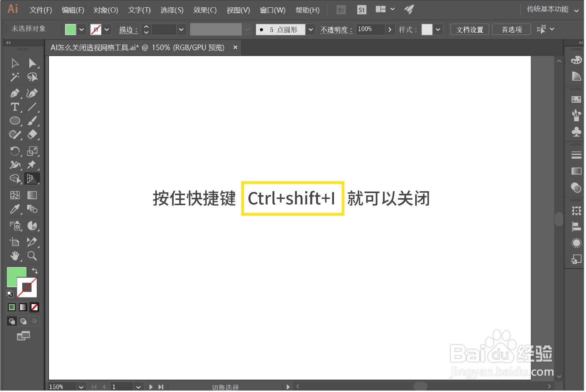Image resolution: width=586 pixels, height=392 pixels.
Task: Open the 视图(V) menu
Action: click(x=238, y=10)
